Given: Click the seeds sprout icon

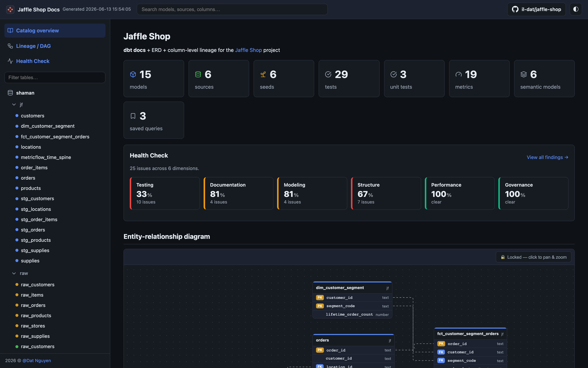Looking at the screenshot, I should pyautogui.click(x=263, y=74).
